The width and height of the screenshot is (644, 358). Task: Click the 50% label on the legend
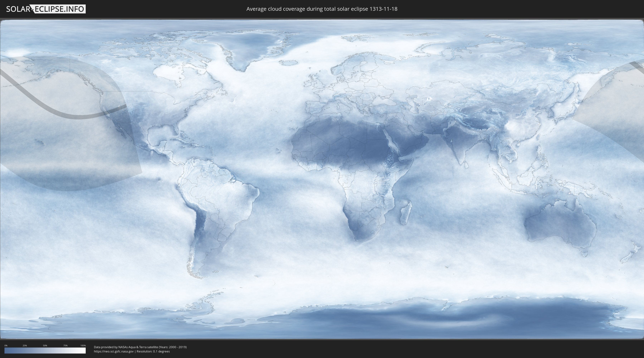[x=45, y=345]
